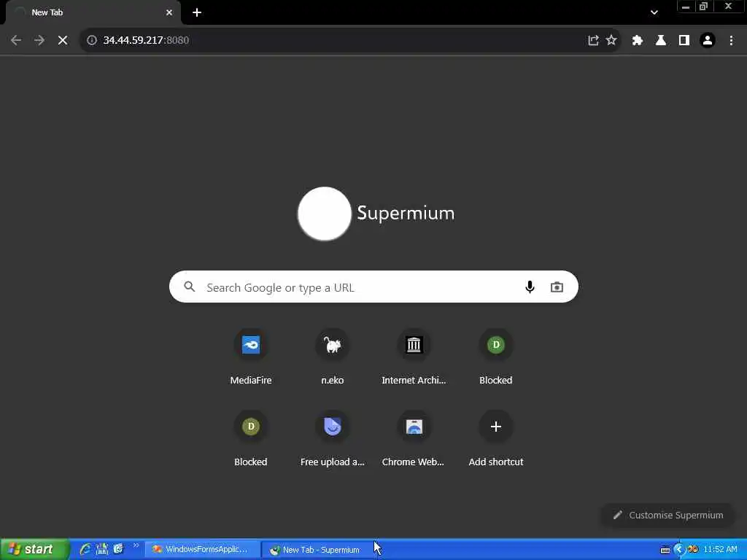This screenshot has height=560, width=747.
Task: Click tray icon next to the clock
Action: (693, 550)
